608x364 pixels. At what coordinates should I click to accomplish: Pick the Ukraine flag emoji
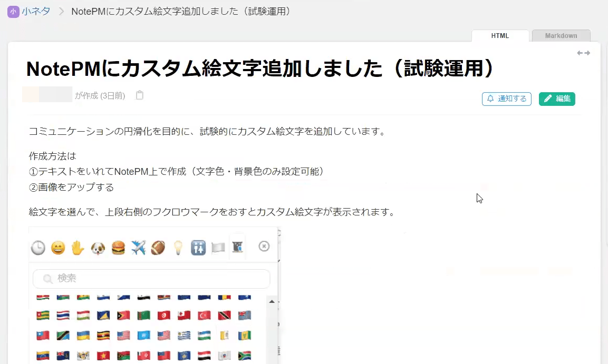click(x=83, y=336)
